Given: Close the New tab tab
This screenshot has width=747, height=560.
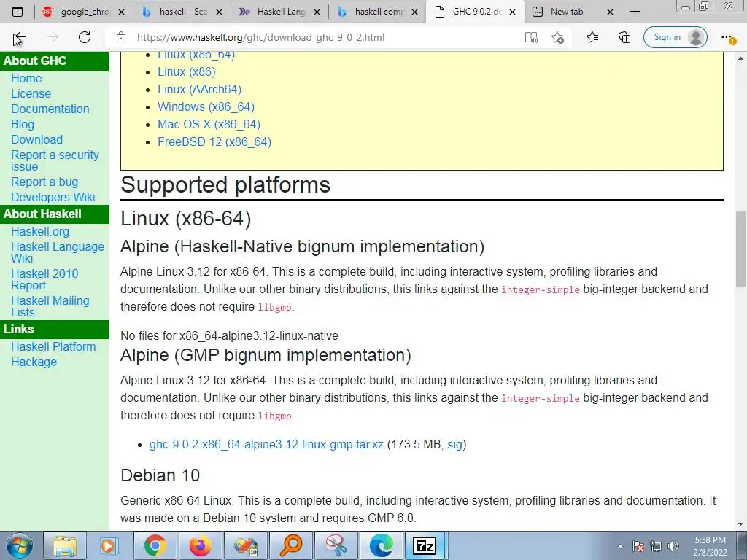Looking at the screenshot, I should tap(610, 12).
